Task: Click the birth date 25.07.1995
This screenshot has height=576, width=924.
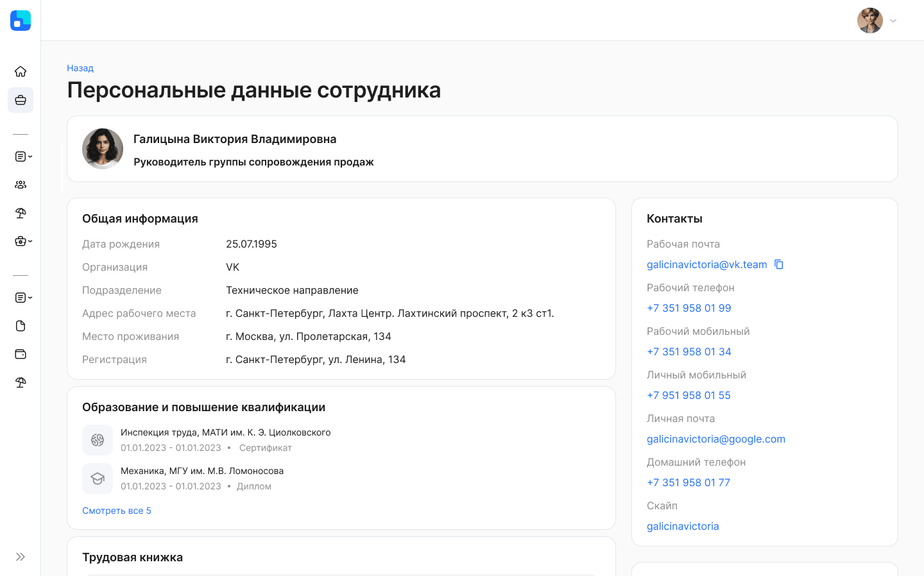Action: [x=252, y=244]
